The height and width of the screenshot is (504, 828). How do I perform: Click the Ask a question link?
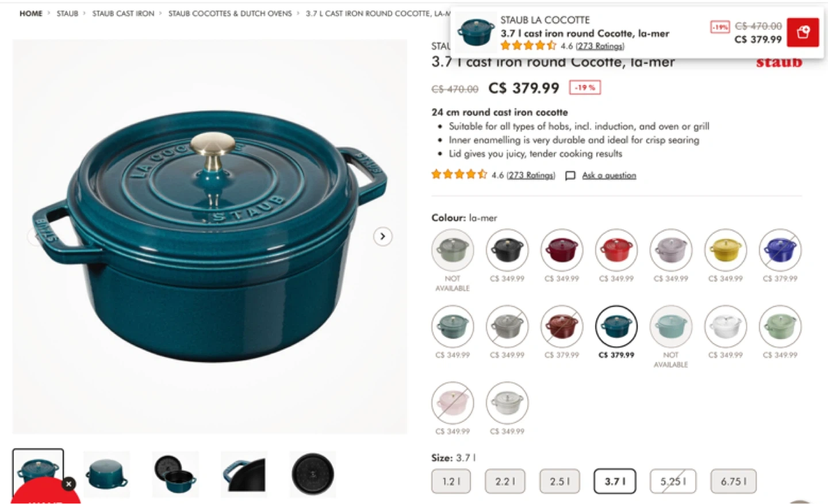coord(609,175)
